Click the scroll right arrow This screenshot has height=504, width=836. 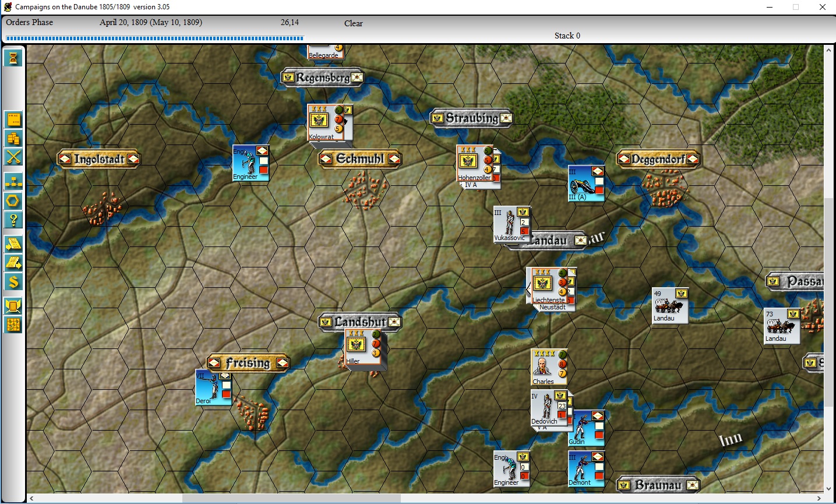pyautogui.click(x=819, y=499)
